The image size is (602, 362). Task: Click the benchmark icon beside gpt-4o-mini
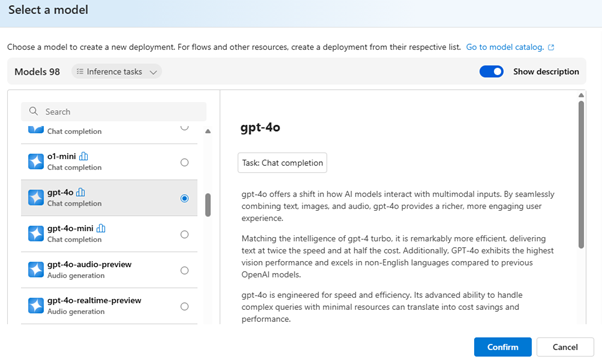101,228
